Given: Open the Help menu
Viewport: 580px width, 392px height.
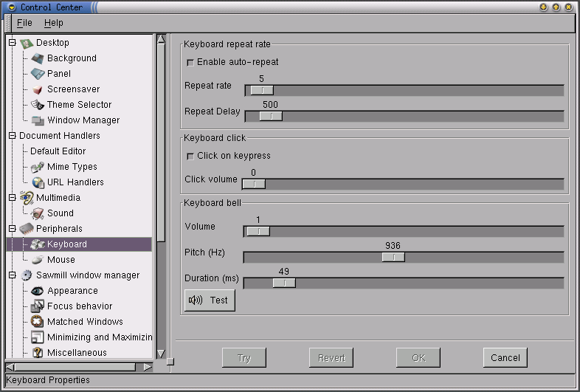Looking at the screenshot, I should pyautogui.click(x=54, y=23).
